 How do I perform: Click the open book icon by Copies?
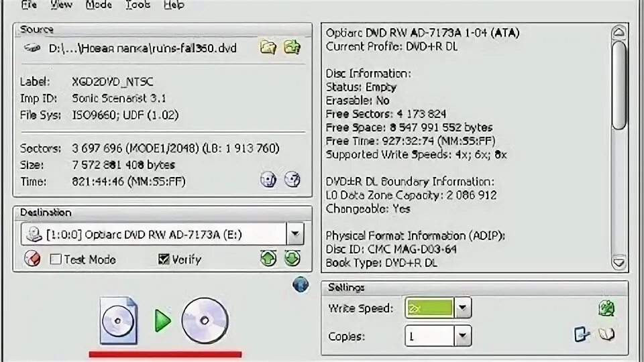point(606,335)
